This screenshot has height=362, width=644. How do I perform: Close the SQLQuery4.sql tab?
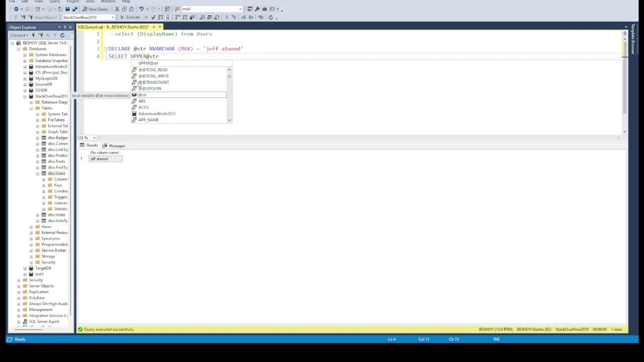[x=160, y=27]
